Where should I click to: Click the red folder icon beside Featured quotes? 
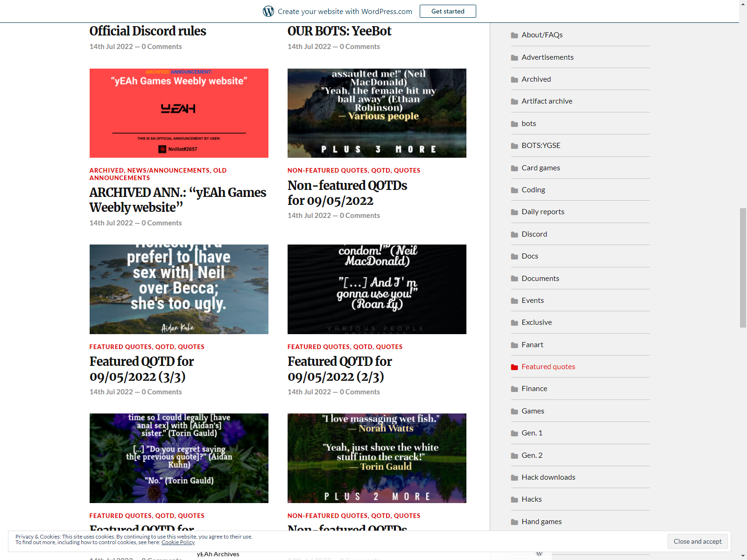point(514,367)
